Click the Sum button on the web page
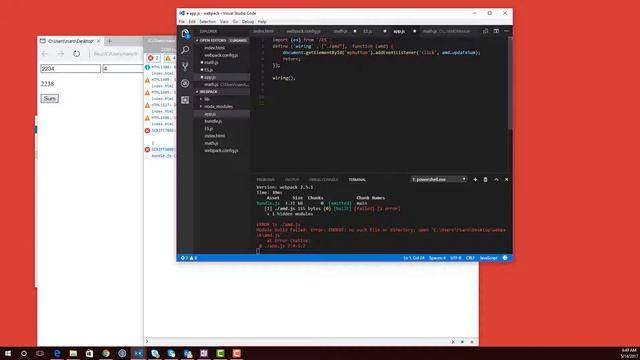 click(49, 98)
